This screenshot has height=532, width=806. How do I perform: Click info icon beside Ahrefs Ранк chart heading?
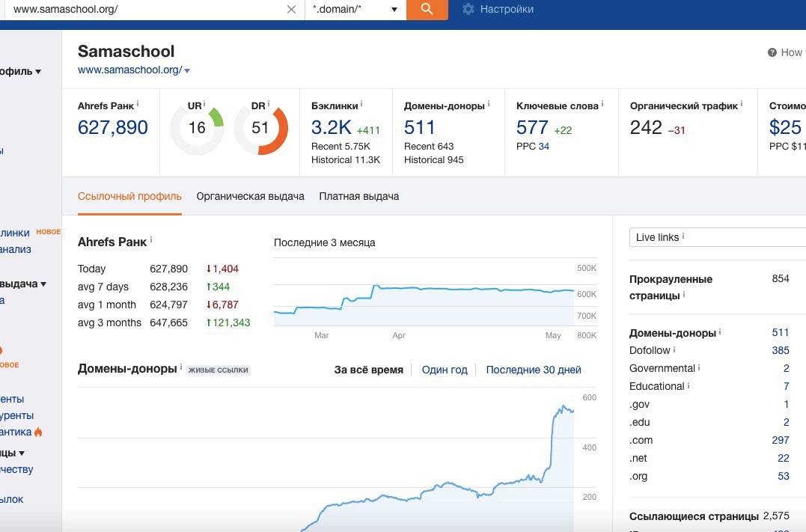[x=151, y=240]
